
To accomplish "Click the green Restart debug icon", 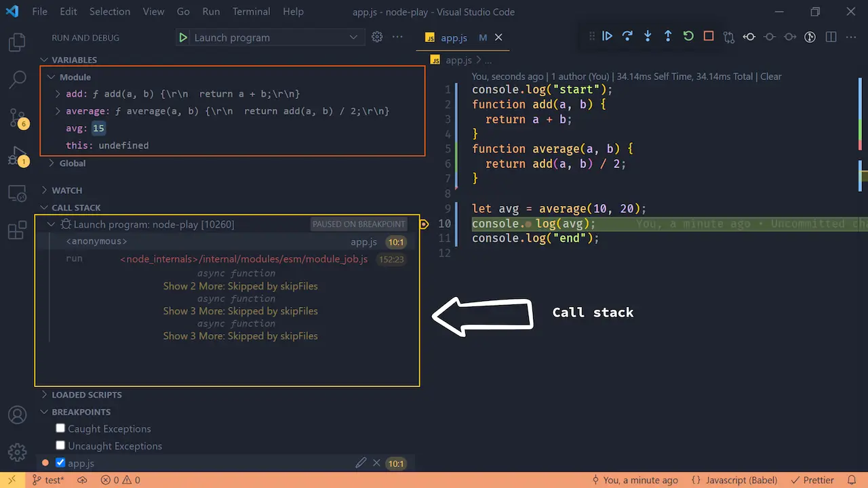I will pyautogui.click(x=688, y=37).
